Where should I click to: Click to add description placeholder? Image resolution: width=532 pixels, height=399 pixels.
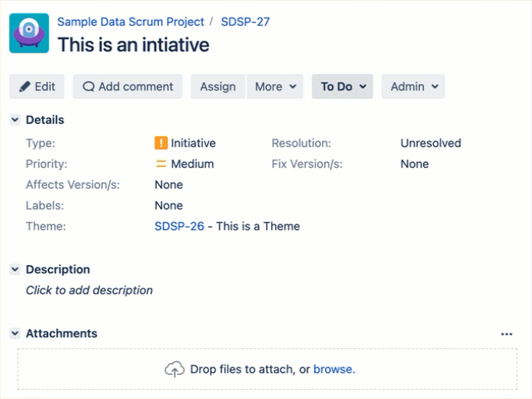pos(89,290)
